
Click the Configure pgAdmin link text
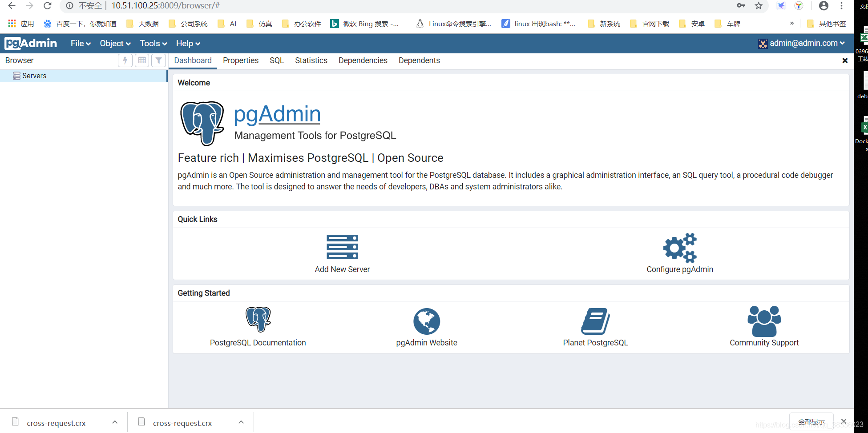(x=680, y=269)
